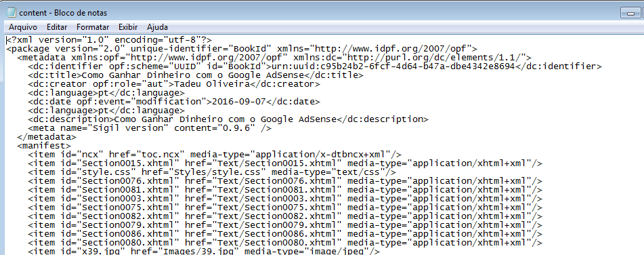Click the dc:creator Tadeu Oliveira line
The width and height of the screenshot is (644, 255).
[x=174, y=84]
